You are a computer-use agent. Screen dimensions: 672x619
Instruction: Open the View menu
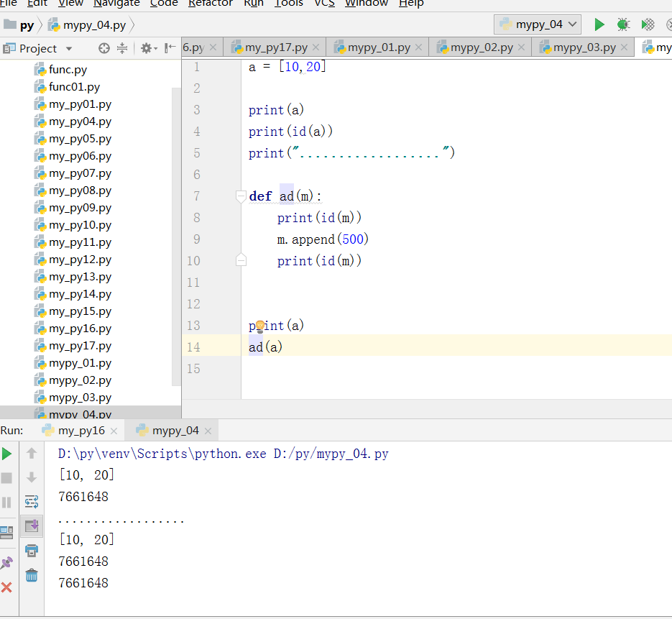click(70, 3)
